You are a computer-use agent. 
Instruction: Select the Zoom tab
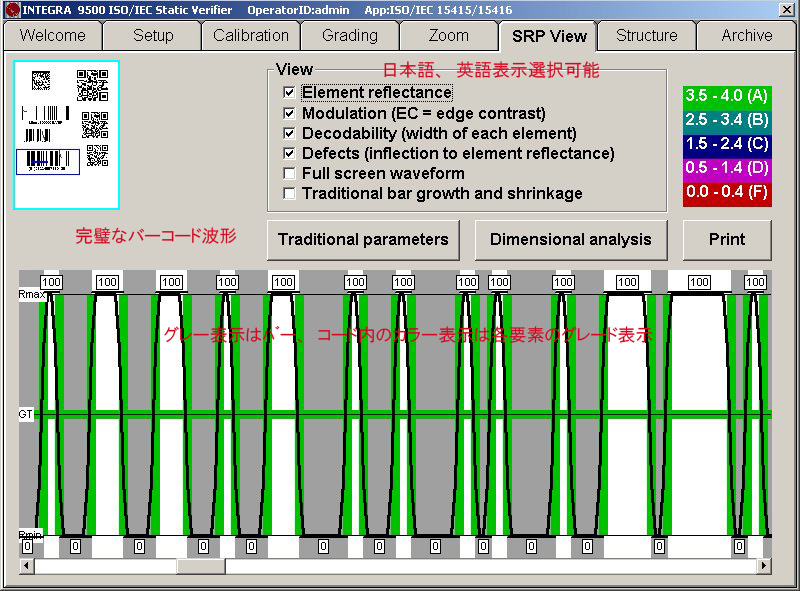tap(448, 35)
